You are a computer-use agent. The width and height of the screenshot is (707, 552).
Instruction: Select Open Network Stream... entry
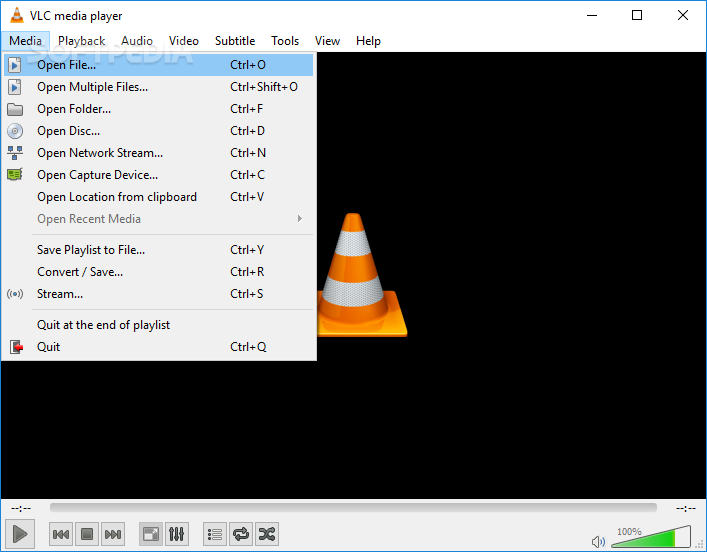pyautogui.click(x=159, y=153)
